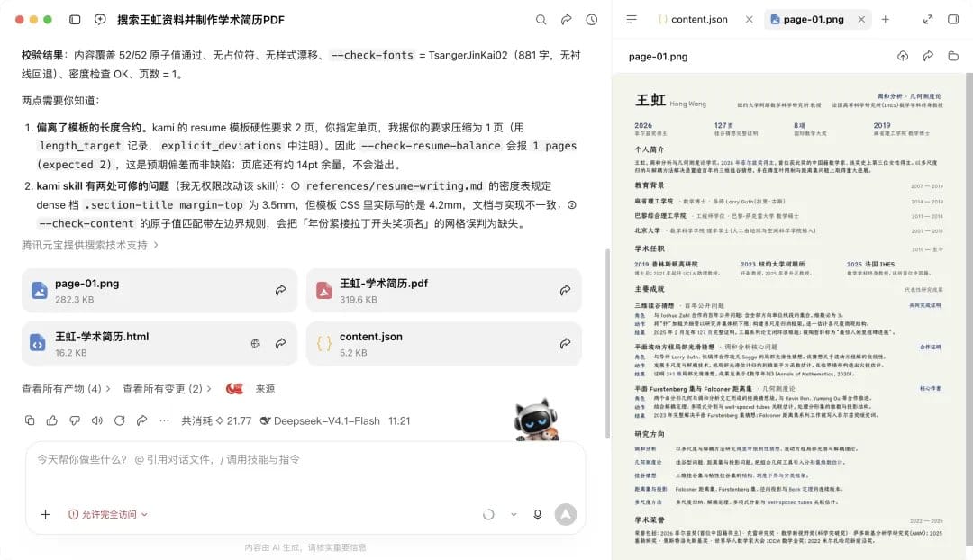Click the resume preview image
The width and height of the screenshot is (973, 560).
point(788,316)
